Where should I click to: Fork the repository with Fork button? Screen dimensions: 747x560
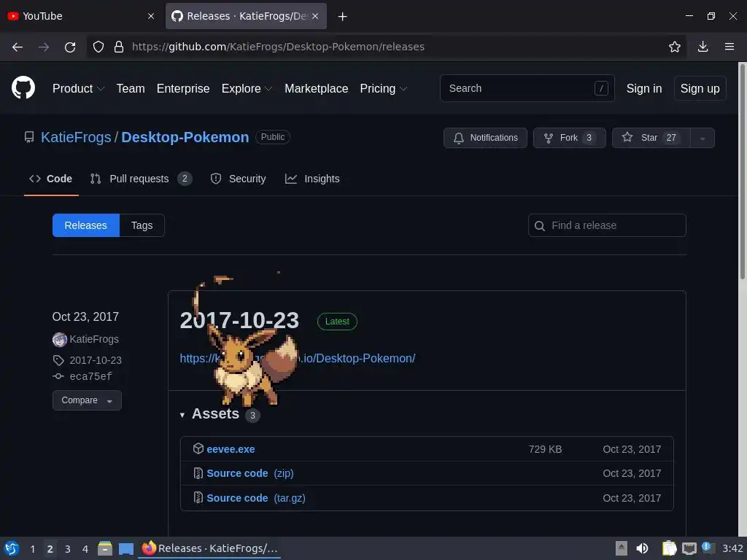click(x=569, y=138)
